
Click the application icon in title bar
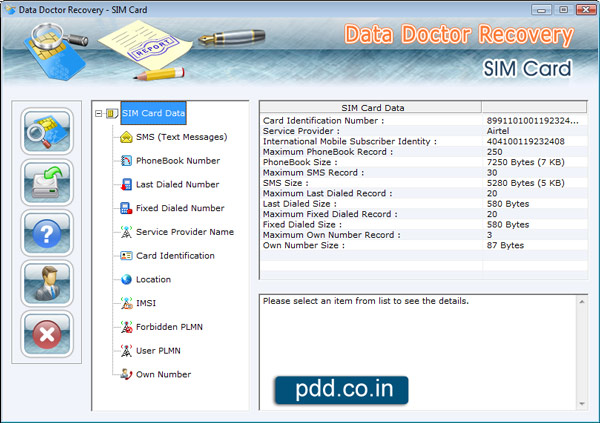point(10,9)
